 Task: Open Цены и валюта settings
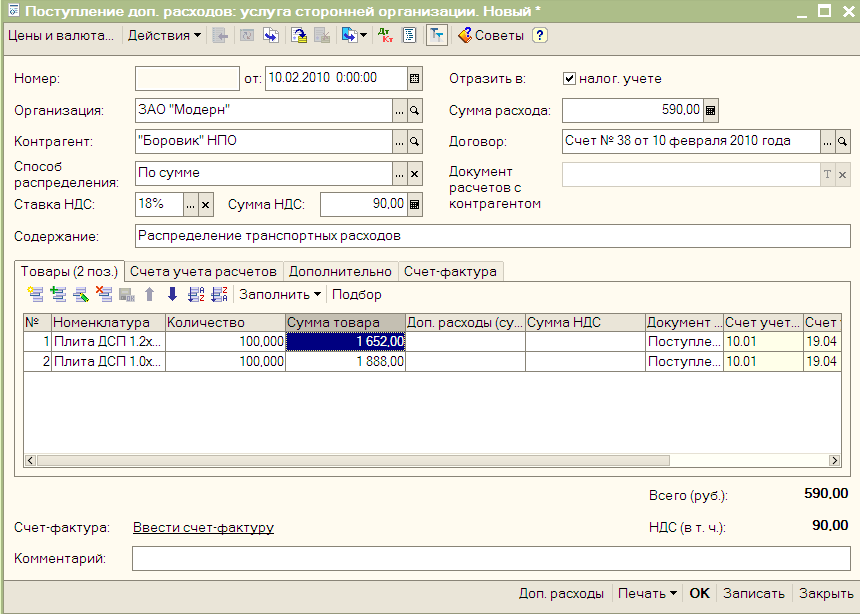[61, 36]
